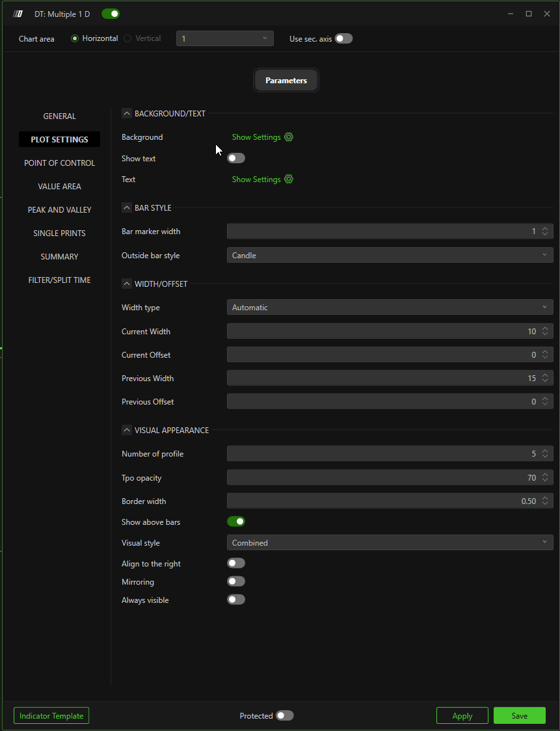The image size is (560, 731).
Task: Click the app logo icon in title bar
Action: pyautogui.click(x=18, y=14)
